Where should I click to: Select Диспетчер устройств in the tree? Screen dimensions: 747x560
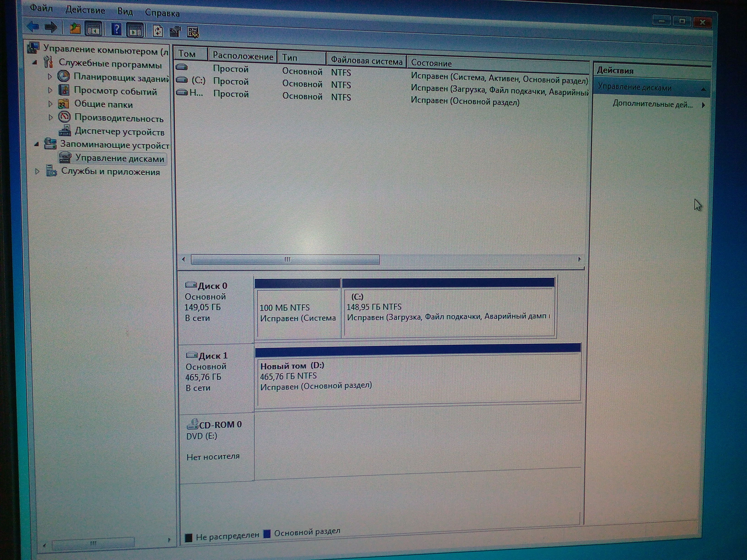[x=119, y=132]
